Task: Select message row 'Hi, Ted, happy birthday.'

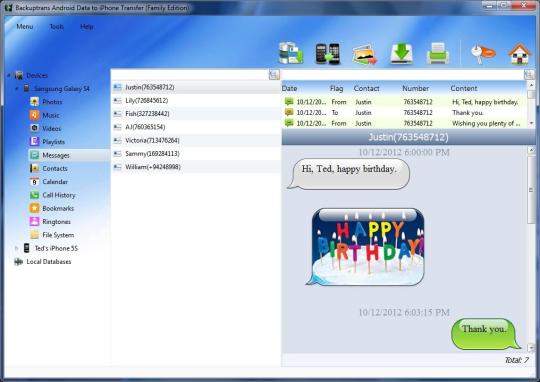Action: (404, 102)
